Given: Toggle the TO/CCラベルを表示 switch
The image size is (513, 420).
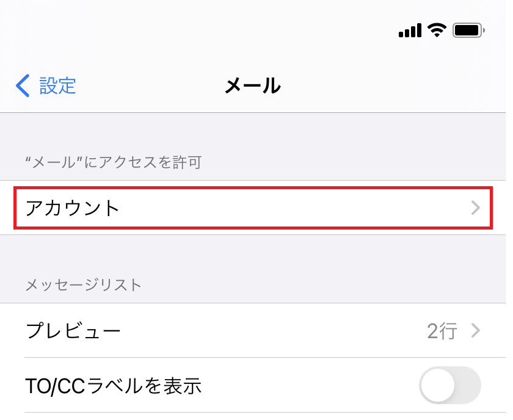Looking at the screenshot, I should (450, 385).
